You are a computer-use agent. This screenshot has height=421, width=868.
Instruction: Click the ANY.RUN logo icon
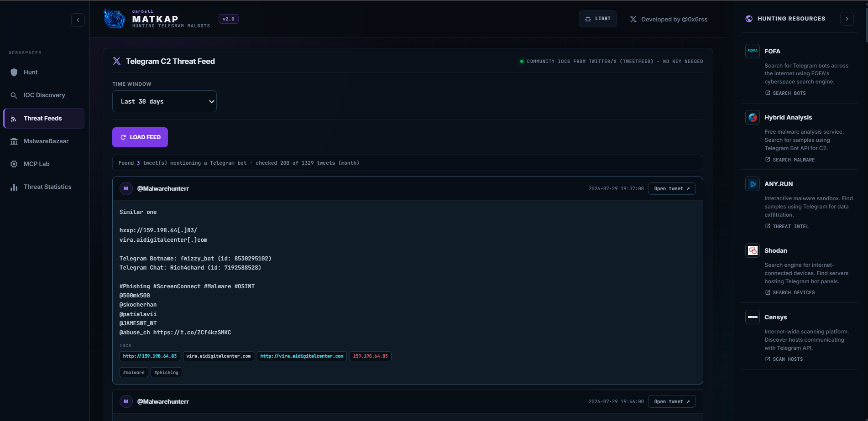pos(753,184)
